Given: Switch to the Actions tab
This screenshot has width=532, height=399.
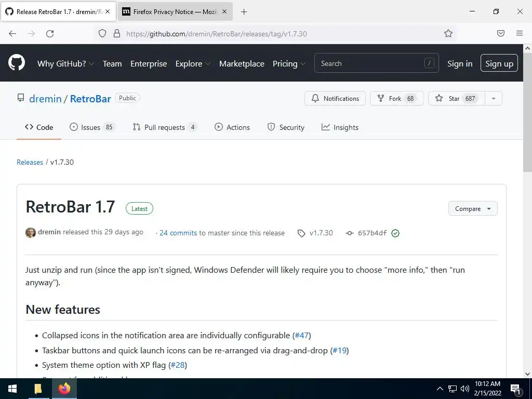Looking at the screenshot, I should tap(232, 127).
